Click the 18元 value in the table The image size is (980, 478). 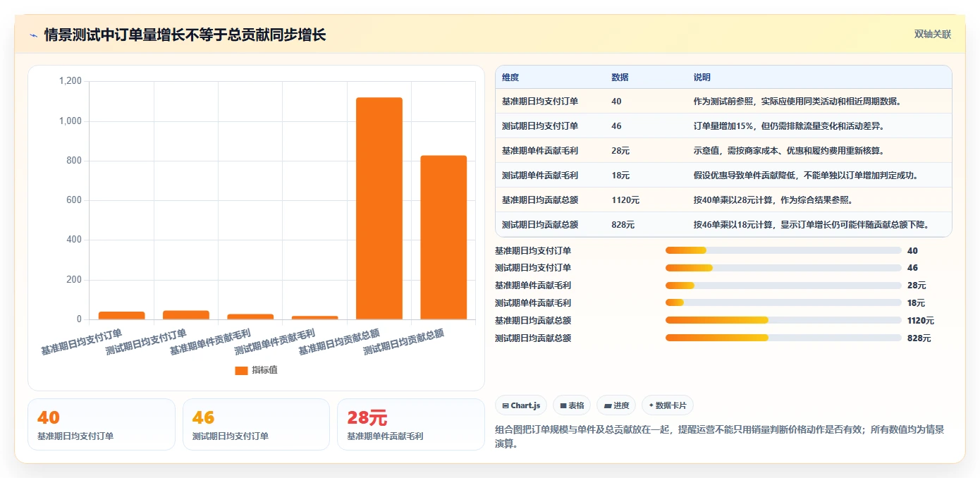pyautogui.click(x=620, y=176)
